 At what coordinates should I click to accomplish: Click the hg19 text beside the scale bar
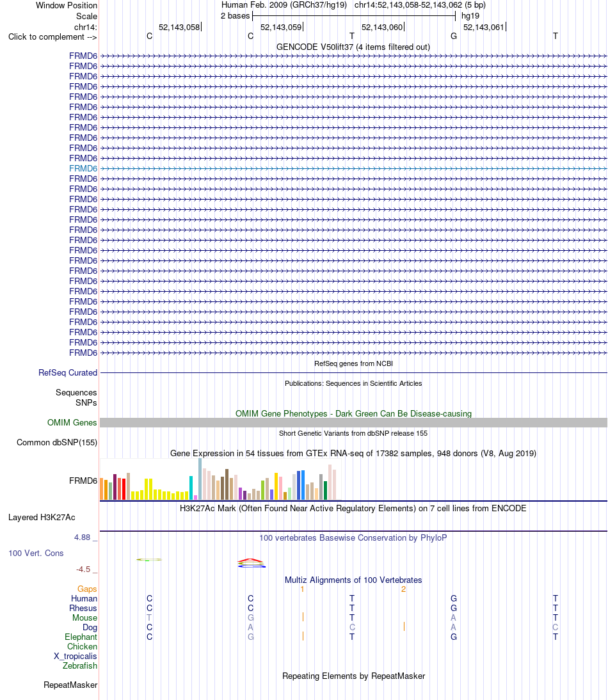pyautogui.click(x=470, y=16)
